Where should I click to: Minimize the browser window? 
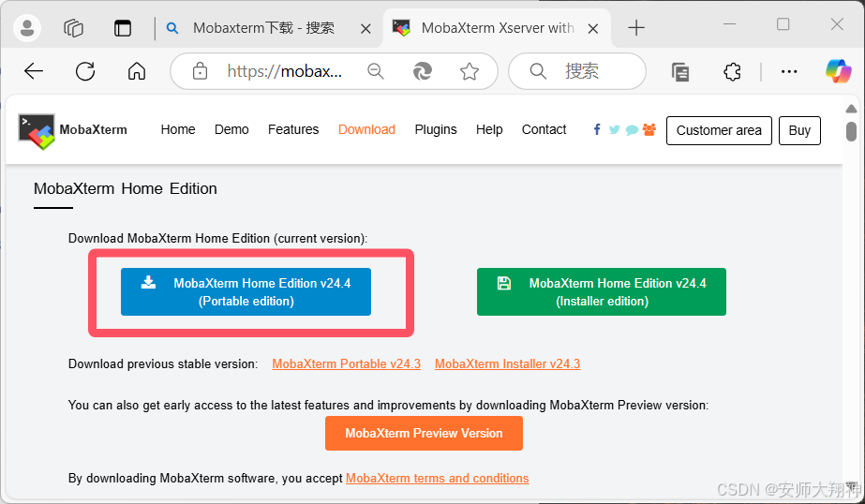pyautogui.click(x=730, y=24)
